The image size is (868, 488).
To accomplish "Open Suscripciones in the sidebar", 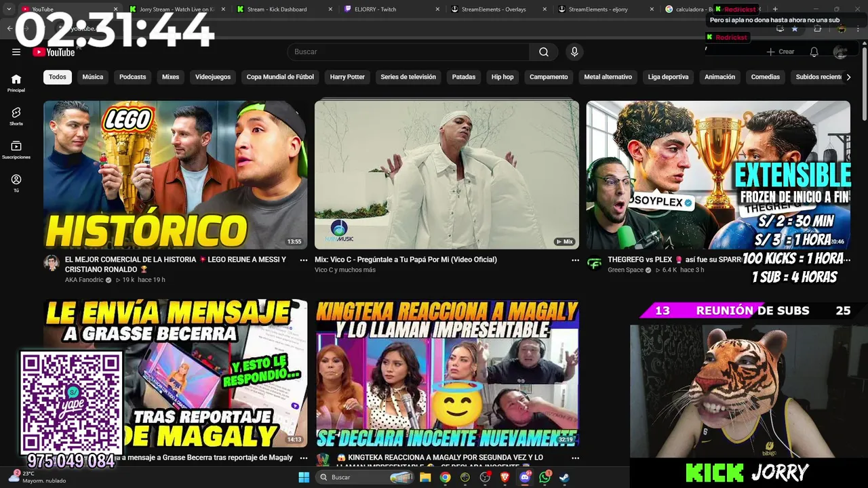I will tap(16, 150).
